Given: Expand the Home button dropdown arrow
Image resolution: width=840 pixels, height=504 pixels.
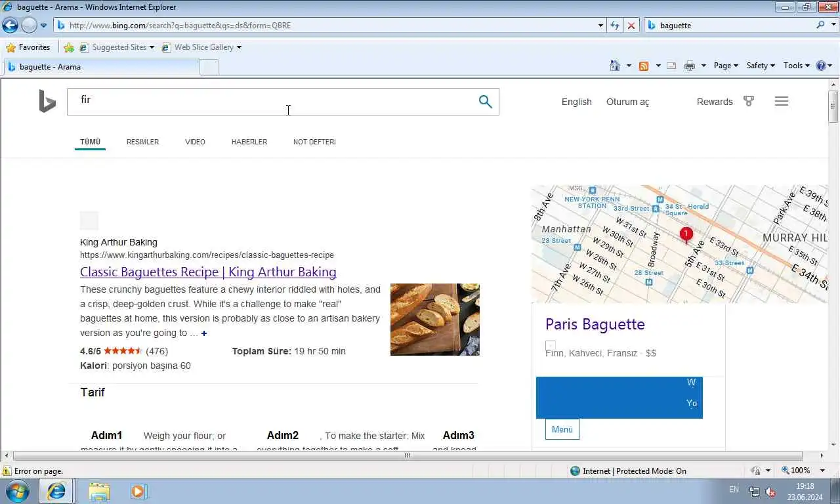Looking at the screenshot, I should tap(629, 66).
